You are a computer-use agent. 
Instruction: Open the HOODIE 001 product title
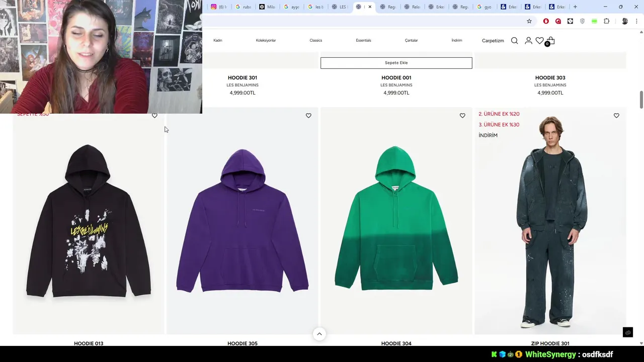[396, 78]
